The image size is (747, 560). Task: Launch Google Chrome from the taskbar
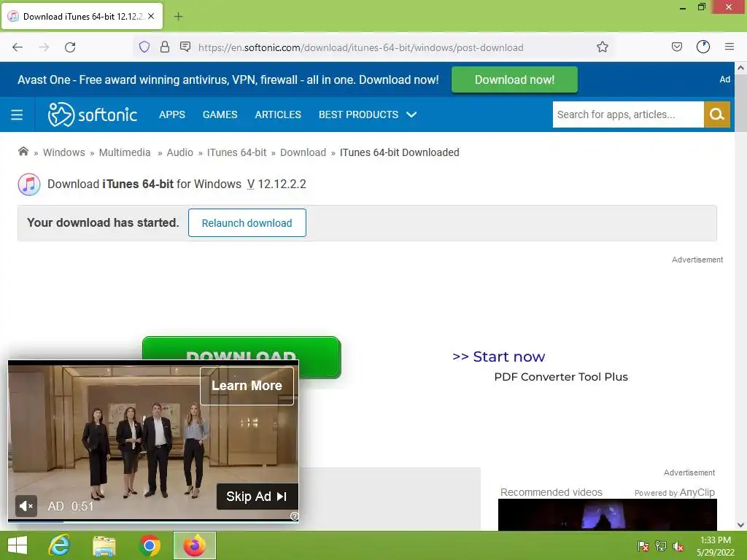click(x=150, y=545)
